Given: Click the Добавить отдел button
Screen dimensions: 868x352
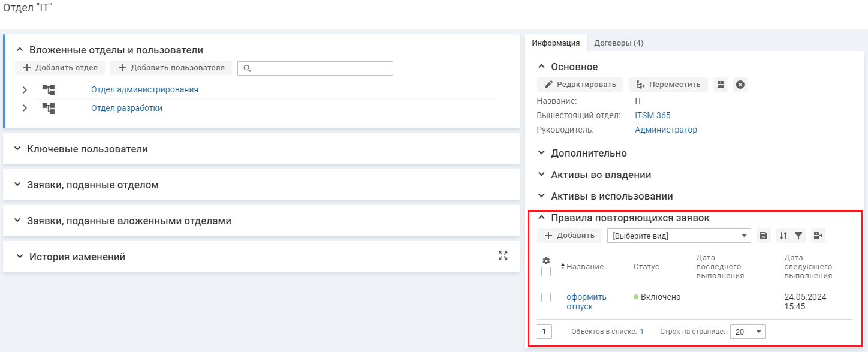Looking at the screenshot, I should point(60,68).
